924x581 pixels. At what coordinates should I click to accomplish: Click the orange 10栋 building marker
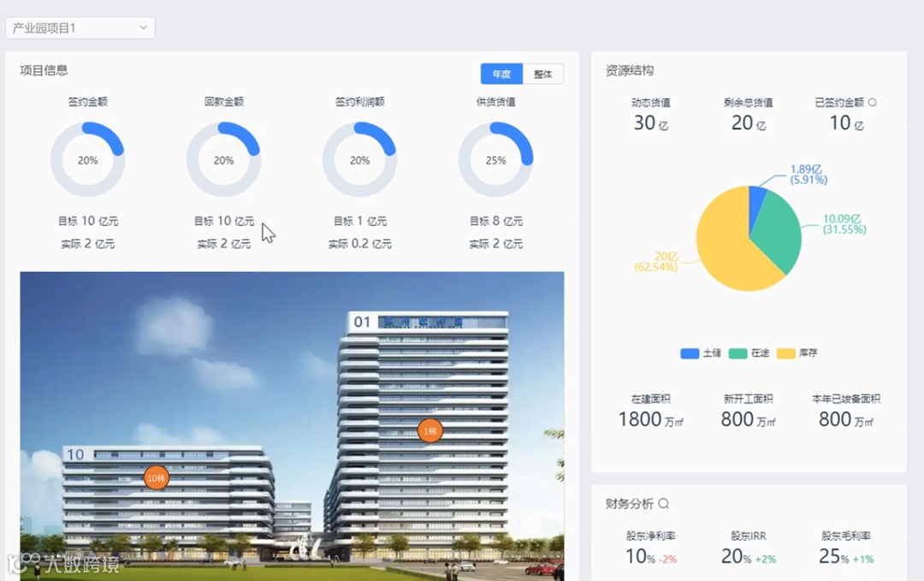coord(157,477)
